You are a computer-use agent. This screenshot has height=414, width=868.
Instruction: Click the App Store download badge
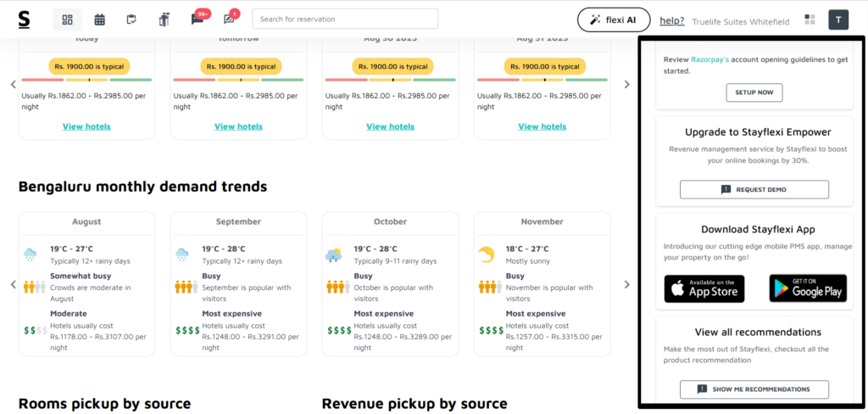tap(704, 288)
